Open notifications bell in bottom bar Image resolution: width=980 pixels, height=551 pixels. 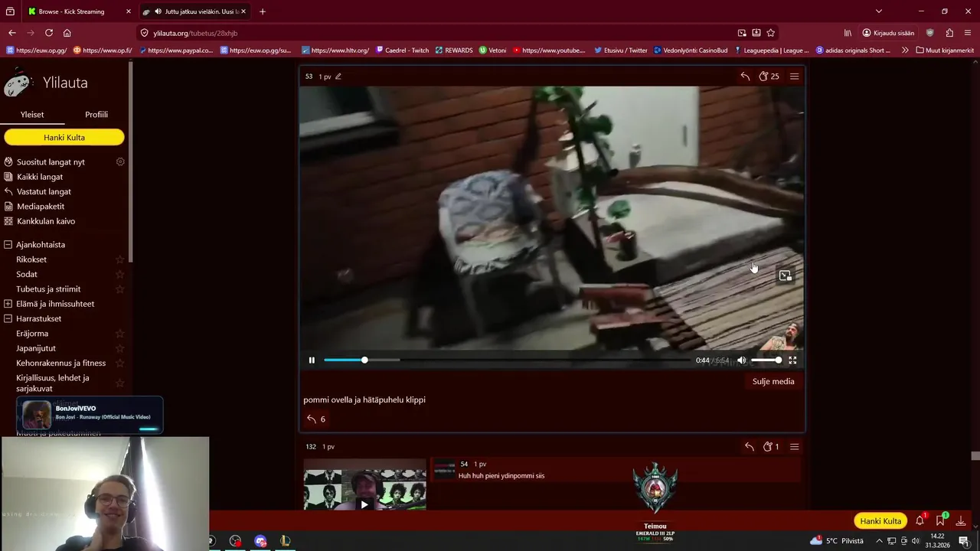pyautogui.click(x=920, y=521)
